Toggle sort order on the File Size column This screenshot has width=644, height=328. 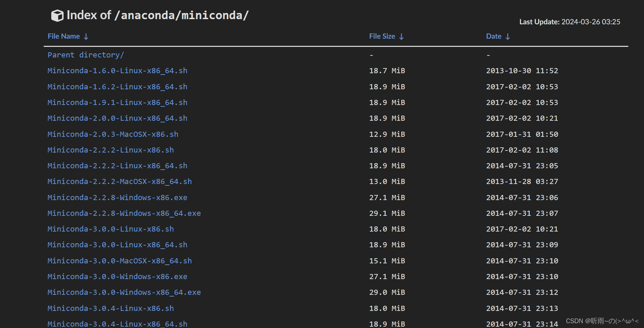tap(402, 36)
